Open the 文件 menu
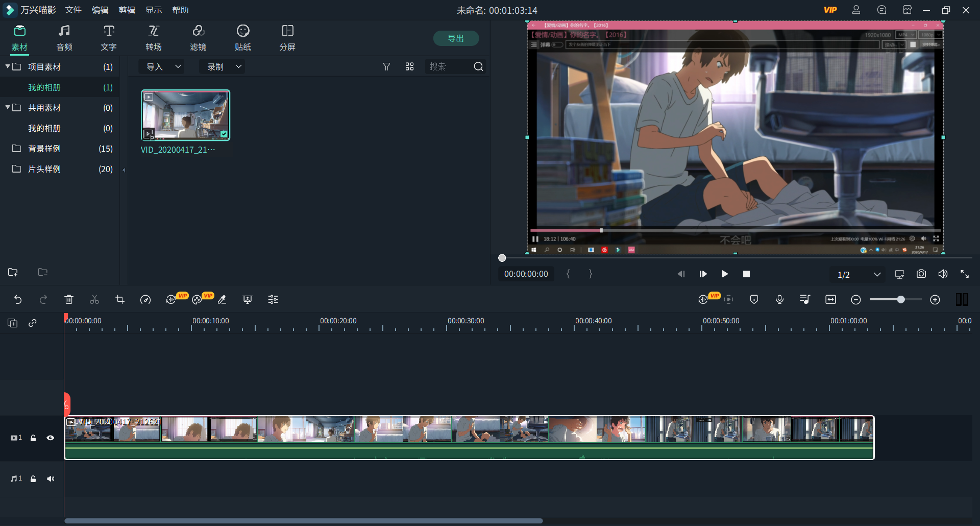The image size is (980, 526). click(x=73, y=10)
